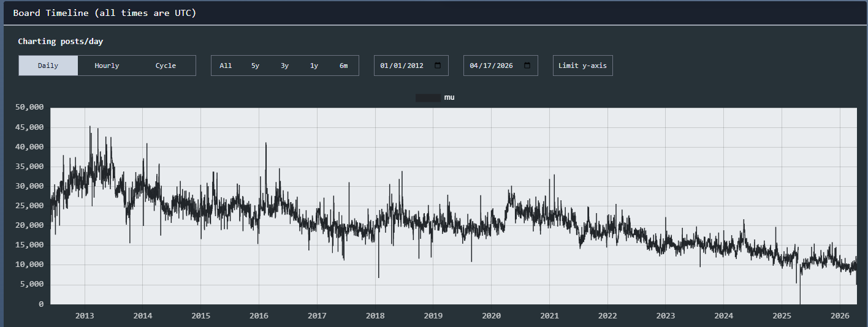This screenshot has height=327, width=868.
Task: Set range to 1y
Action: [314, 66]
